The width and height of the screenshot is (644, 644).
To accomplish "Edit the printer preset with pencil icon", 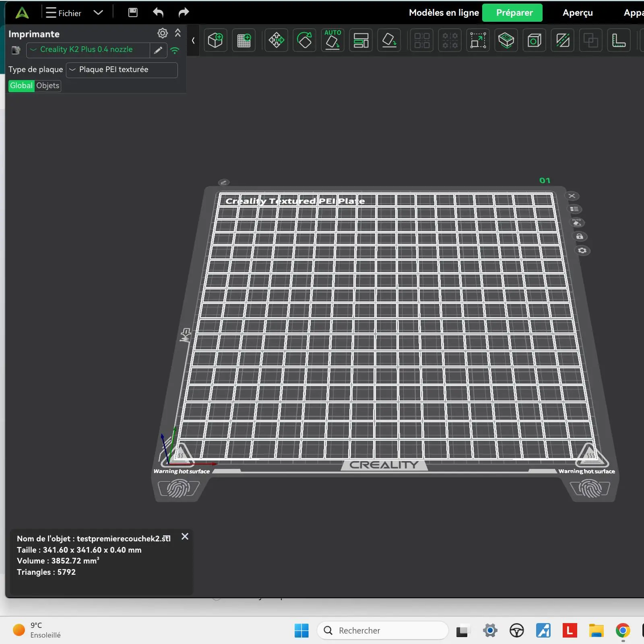I will coord(158,50).
